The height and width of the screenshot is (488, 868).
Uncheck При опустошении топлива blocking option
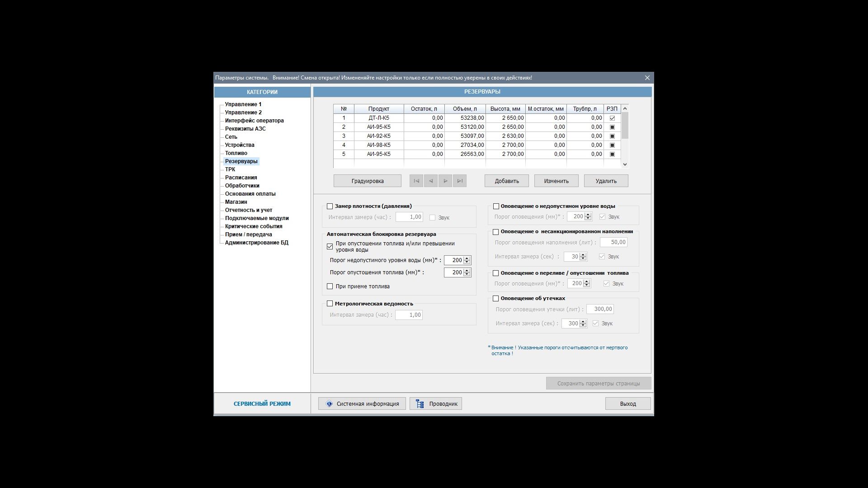330,246
